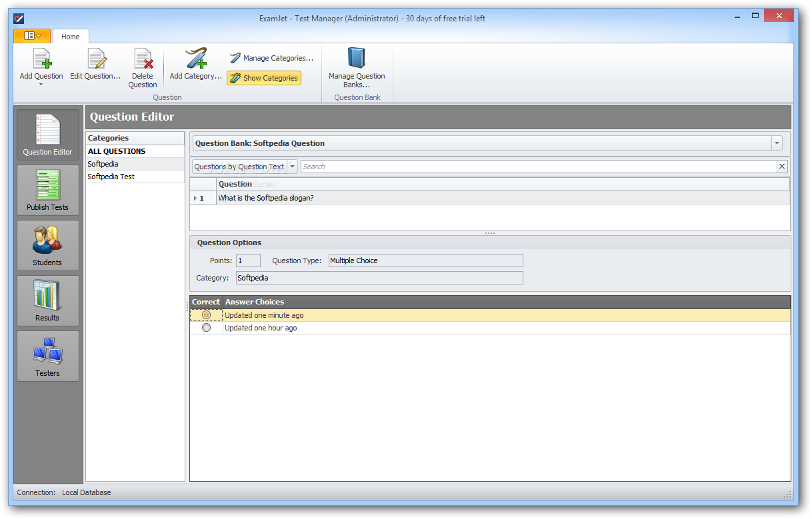The width and height of the screenshot is (812, 519).
Task: Click the 'Updated one minute ago' answer text
Action: 264,315
